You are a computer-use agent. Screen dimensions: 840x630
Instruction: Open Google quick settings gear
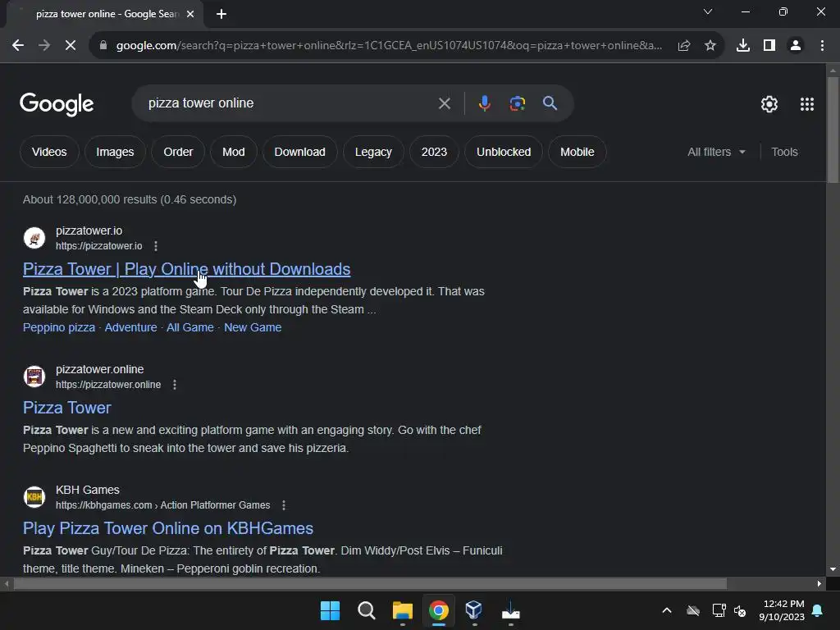tap(769, 104)
